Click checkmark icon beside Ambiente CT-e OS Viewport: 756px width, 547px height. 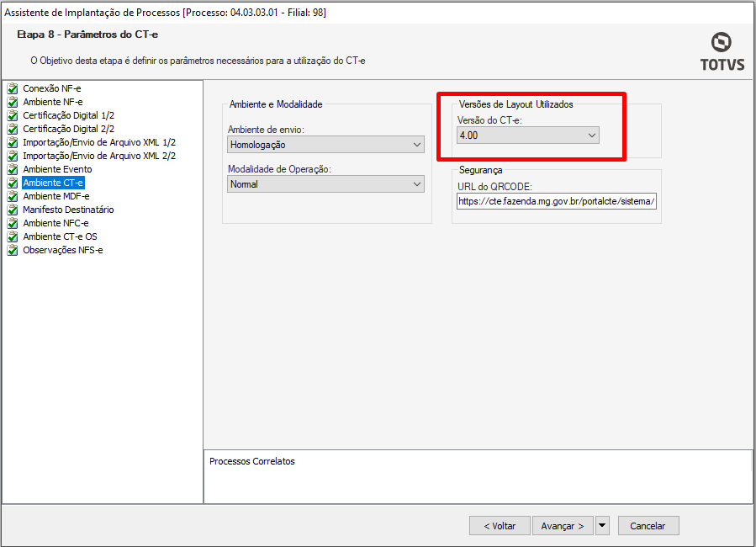tap(13, 236)
